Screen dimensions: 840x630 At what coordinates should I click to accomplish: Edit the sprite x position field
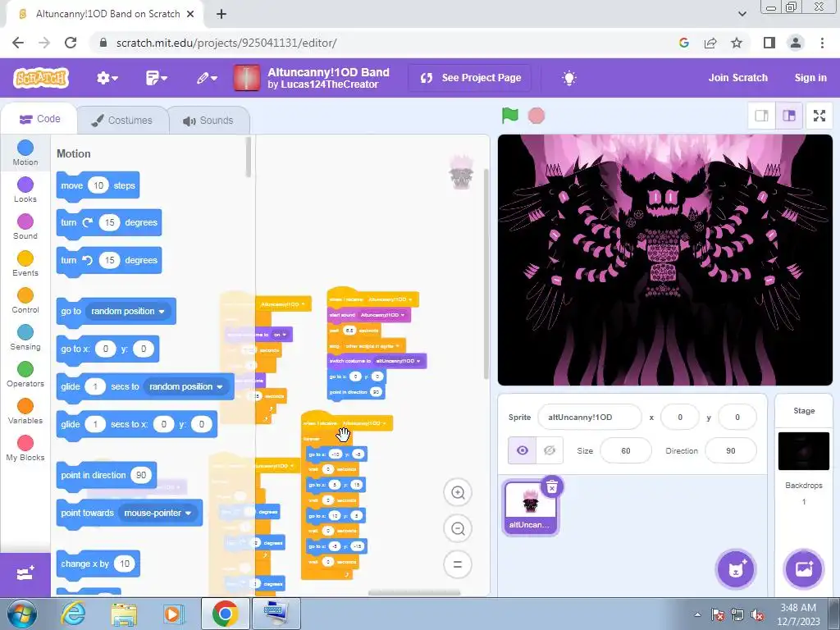pos(680,418)
